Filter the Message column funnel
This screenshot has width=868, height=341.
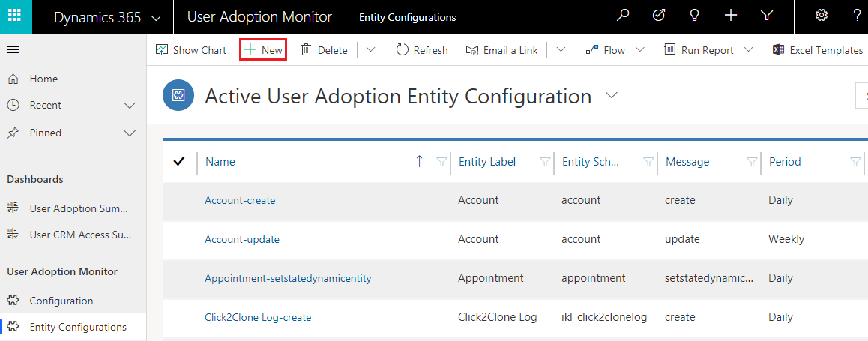click(x=752, y=162)
